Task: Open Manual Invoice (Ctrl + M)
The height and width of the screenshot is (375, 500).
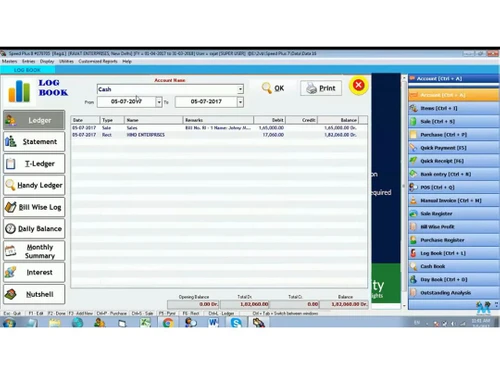Action: pos(454,200)
